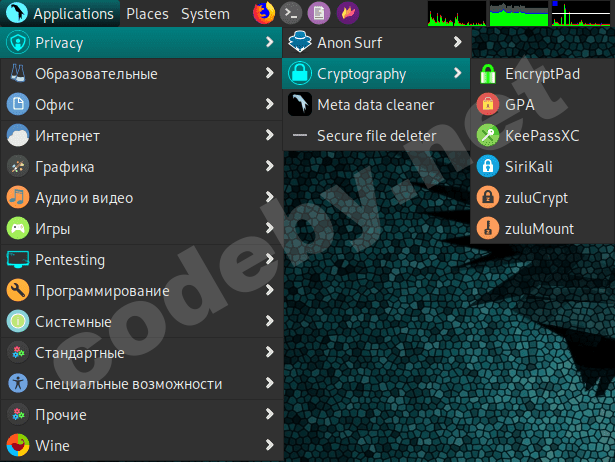This screenshot has height=462, width=615.
Task: Click the GPA red lock icon
Action: point(488,104)
